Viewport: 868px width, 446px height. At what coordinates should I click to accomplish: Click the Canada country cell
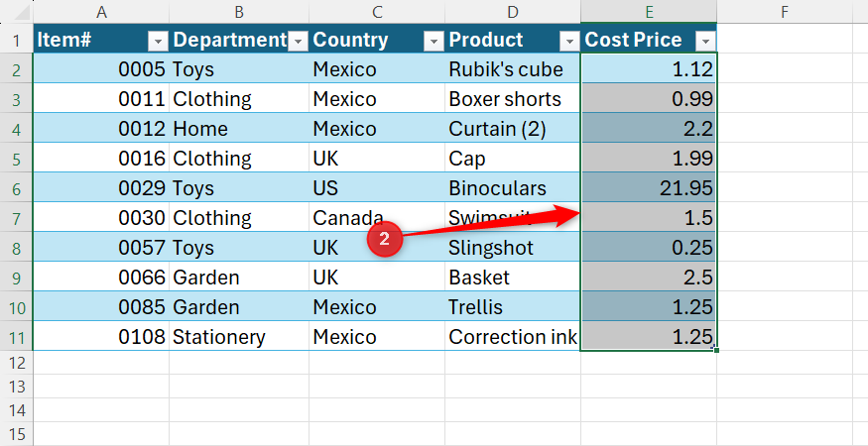(x=377, y=217)
